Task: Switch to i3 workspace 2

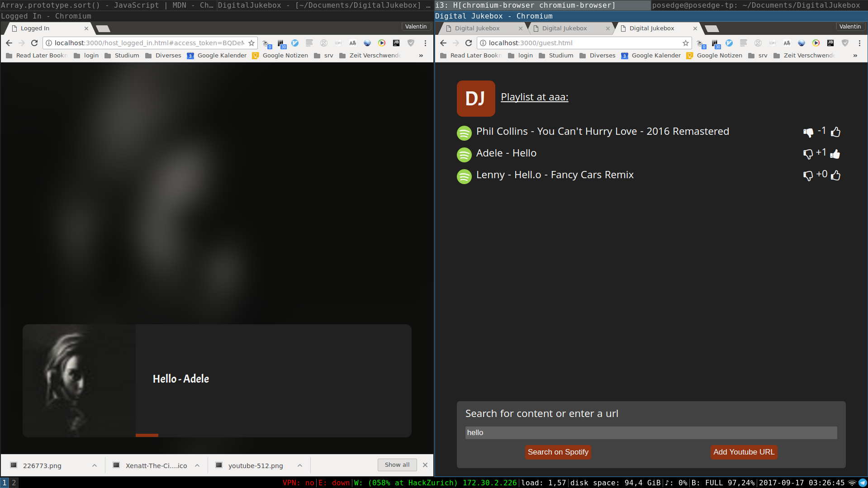Action: coord(14,483)
